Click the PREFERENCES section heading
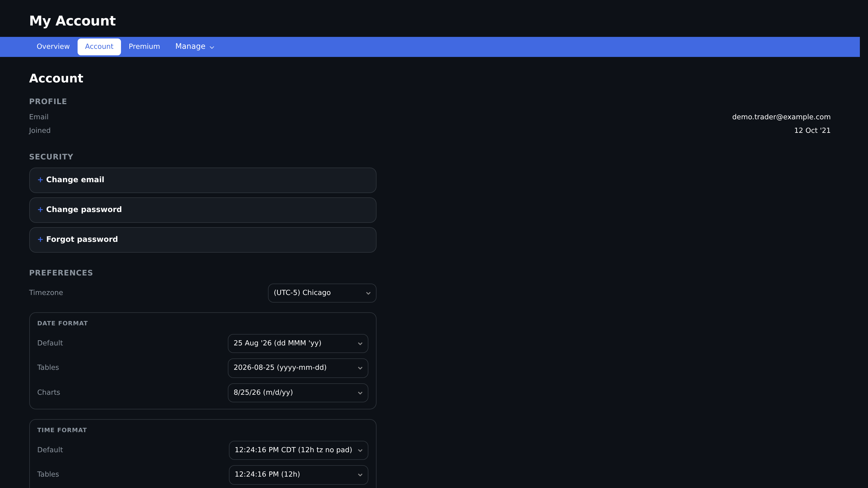 (x=61, y=273)
